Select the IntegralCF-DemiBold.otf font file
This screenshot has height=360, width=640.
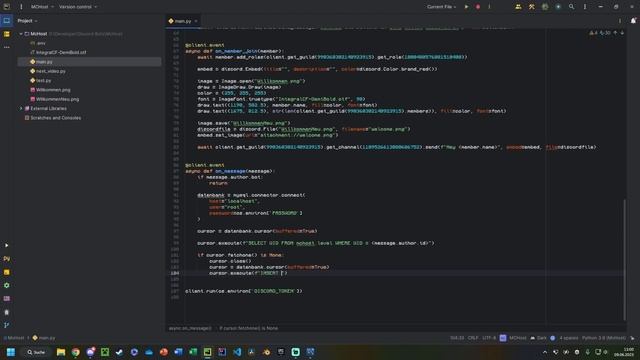(x=58, y=52)
